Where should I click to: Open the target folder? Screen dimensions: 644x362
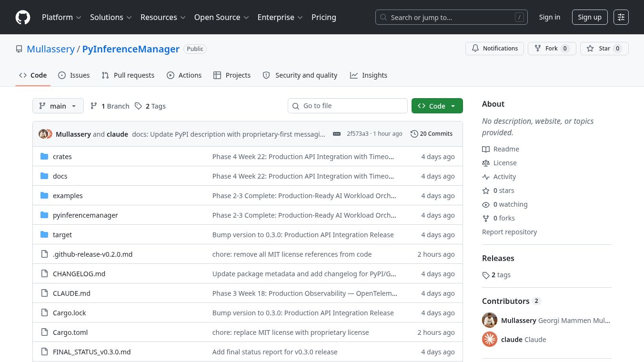click(62, 235)
